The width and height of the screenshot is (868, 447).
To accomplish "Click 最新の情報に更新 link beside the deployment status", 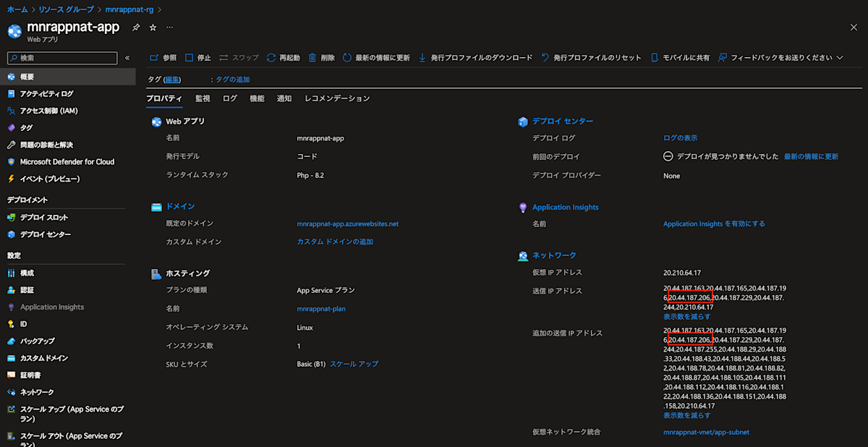I will click(x=811, y=156).
